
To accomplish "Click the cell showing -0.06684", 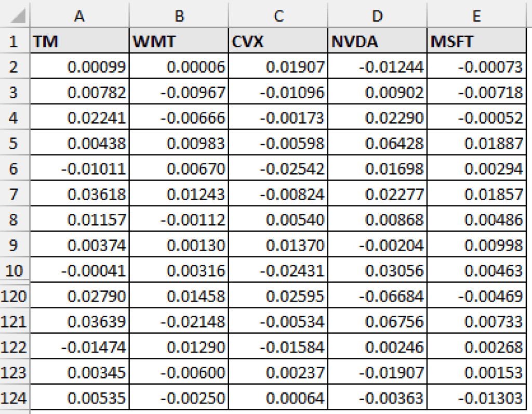I will click(378, 296).
